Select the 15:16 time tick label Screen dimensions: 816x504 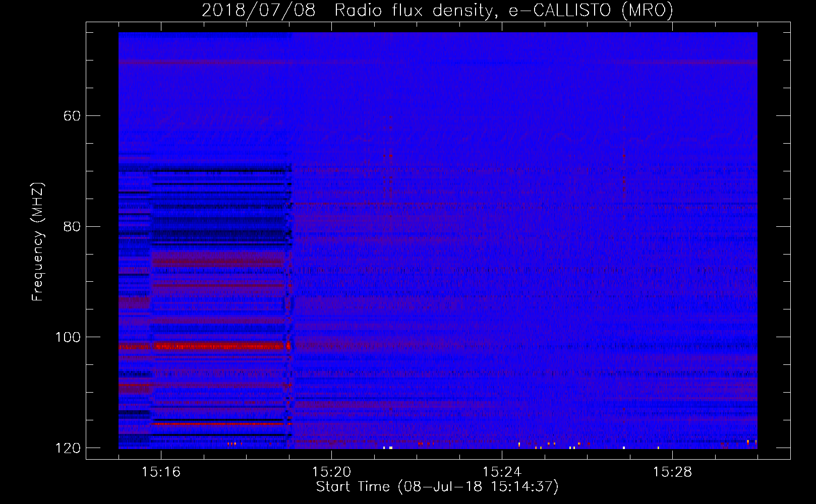[161, 472]
